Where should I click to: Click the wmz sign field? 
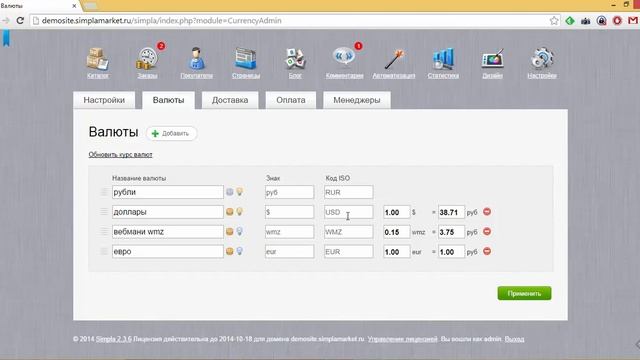(x=289, y=231)
